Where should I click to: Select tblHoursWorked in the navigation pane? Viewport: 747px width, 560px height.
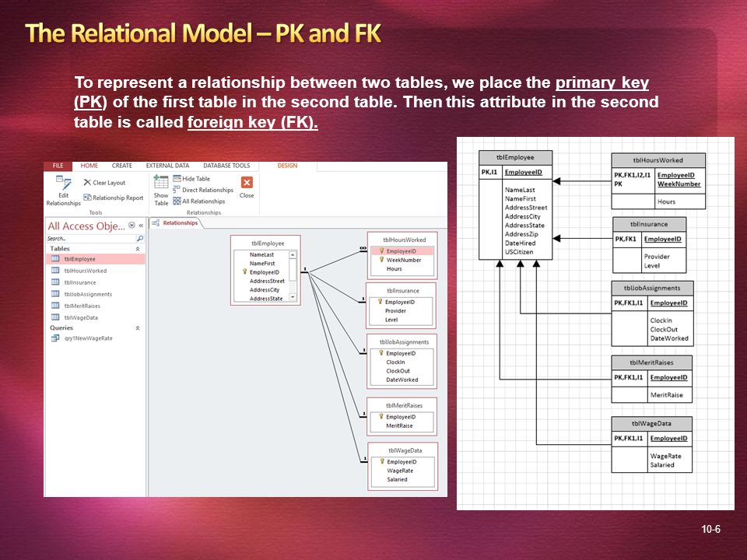point(95,271)
